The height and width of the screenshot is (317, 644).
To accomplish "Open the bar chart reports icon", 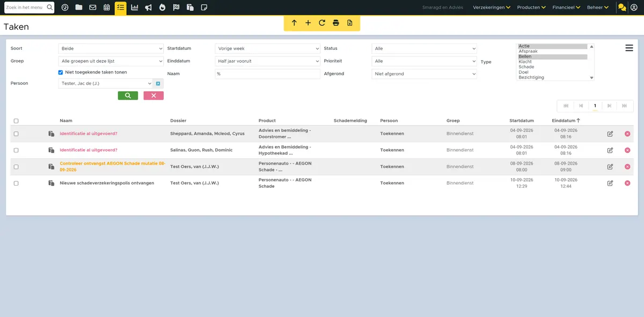I will [x=134, y=8].
